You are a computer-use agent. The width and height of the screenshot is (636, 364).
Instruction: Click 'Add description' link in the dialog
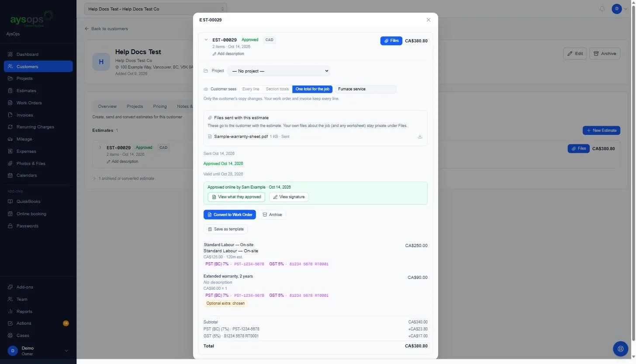point(228,54)
